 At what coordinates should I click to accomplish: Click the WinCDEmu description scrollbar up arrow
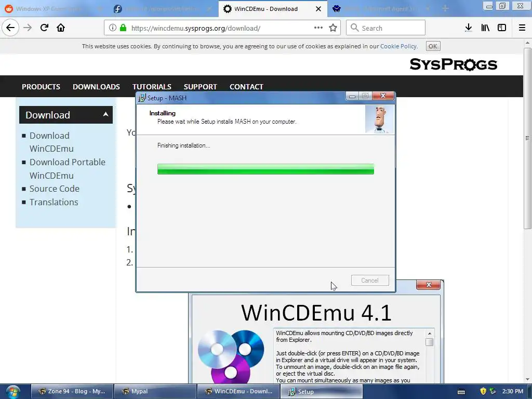click(x=430, y=333)
